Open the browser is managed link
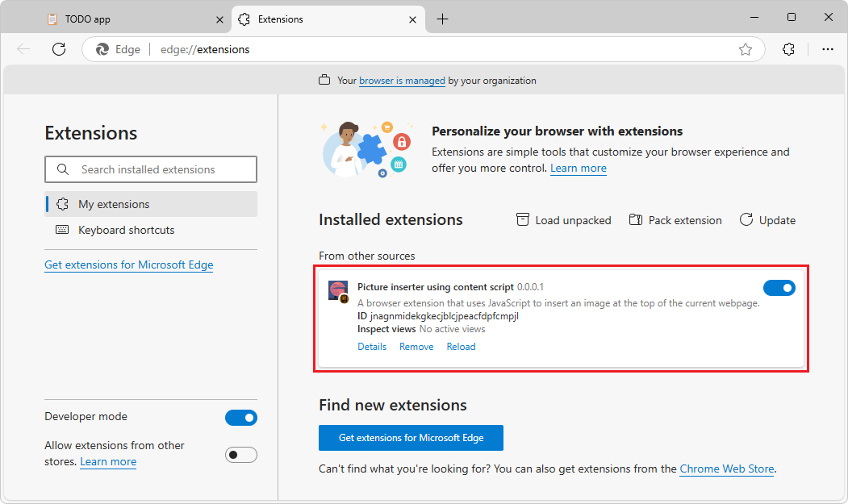This screenshot has width=848, height=504. point(402,81)
